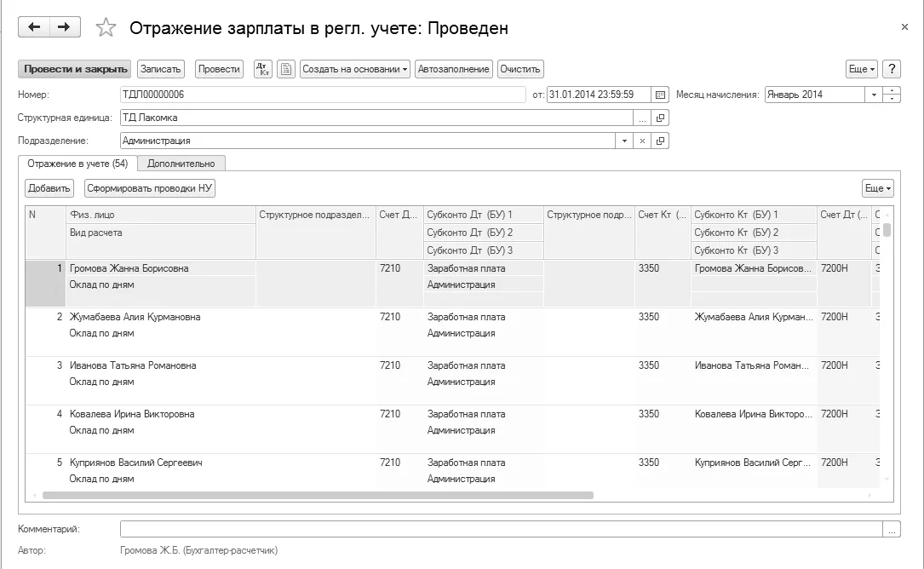Show Дт/Кт postings of the document
Image resolution: width=924 pixels, height=569 pixels.
click(263, 69)
